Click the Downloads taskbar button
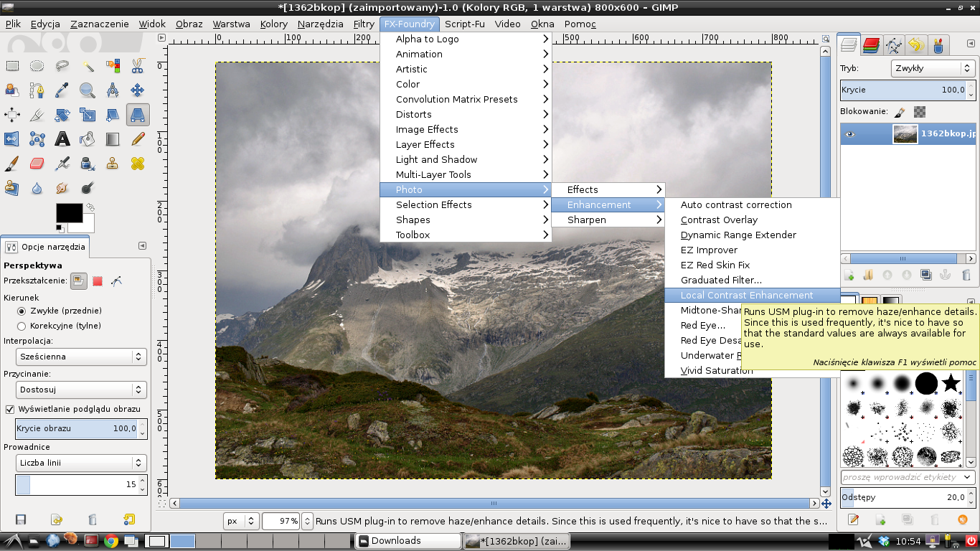The width and height of the screenshot is (980, 551). click(409, 541)
